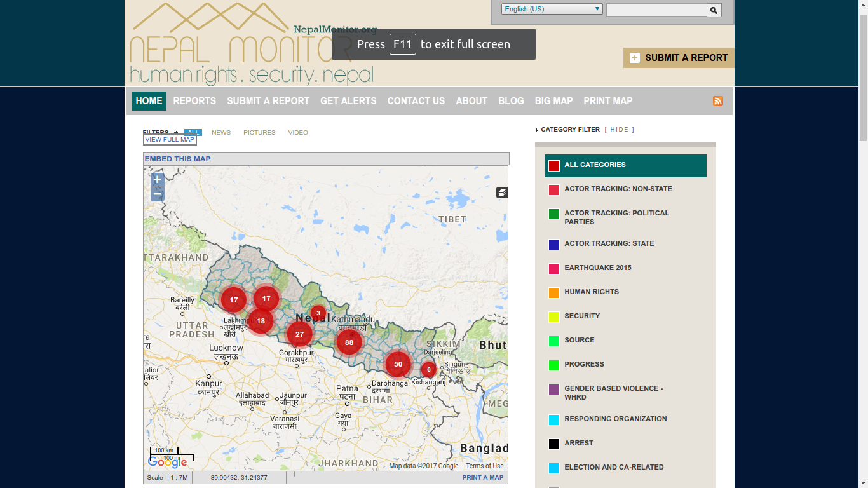
Task: Click the map zoom in plus button
Action: 158,180
